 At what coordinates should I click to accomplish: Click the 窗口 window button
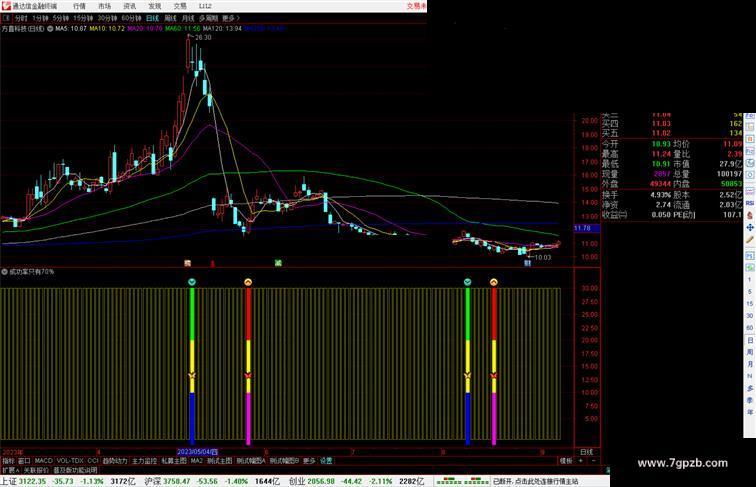pos(24,461)
